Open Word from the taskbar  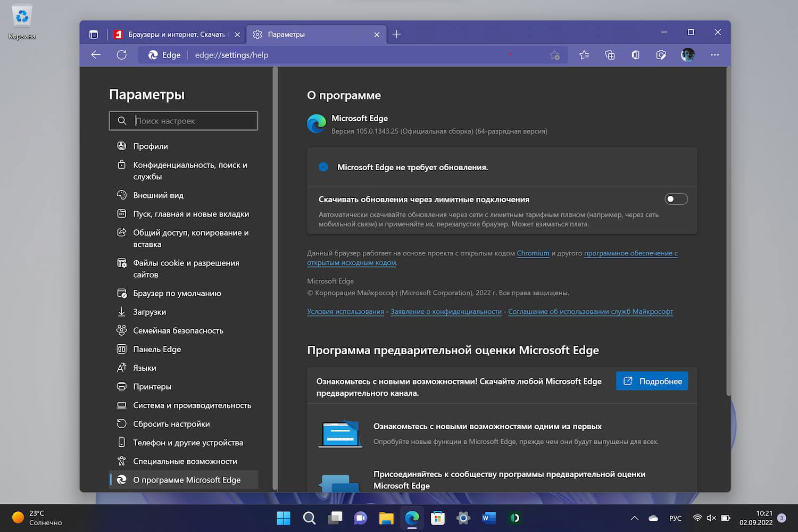coord(489,518)
